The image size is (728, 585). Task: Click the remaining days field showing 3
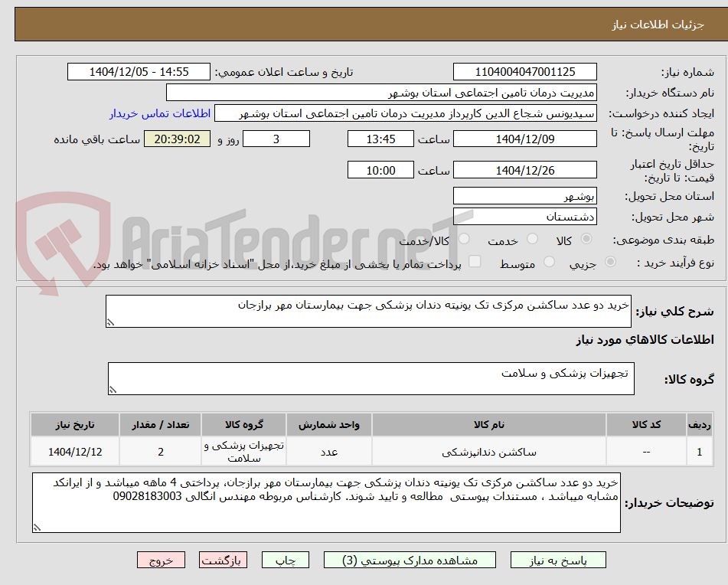276,139
